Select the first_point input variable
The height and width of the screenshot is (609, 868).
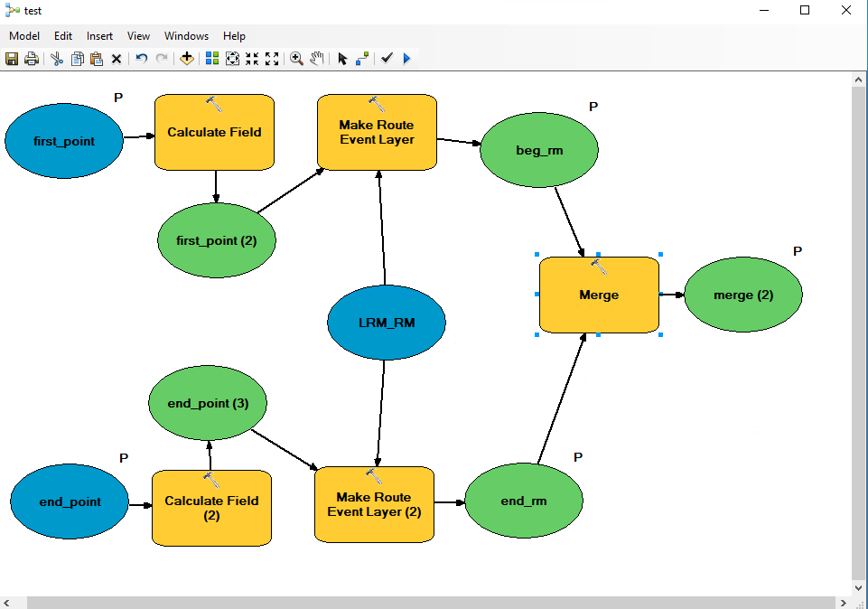tap(63, 141)
